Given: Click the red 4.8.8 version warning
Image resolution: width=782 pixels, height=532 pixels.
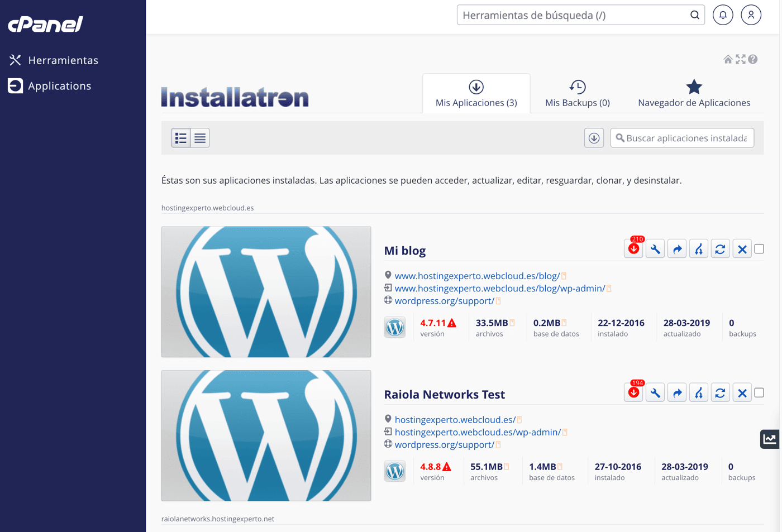Looking at the screenshot, I should [436, 467].
